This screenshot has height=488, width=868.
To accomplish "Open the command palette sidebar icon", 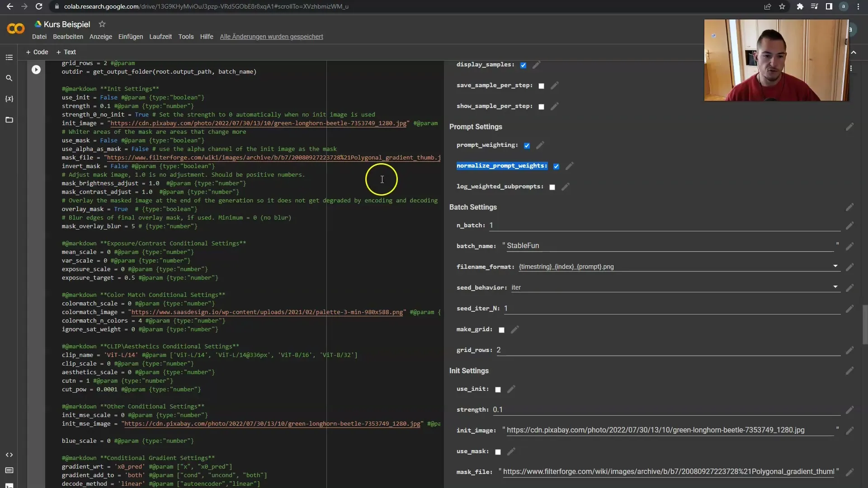I will [x=9, y=470].
